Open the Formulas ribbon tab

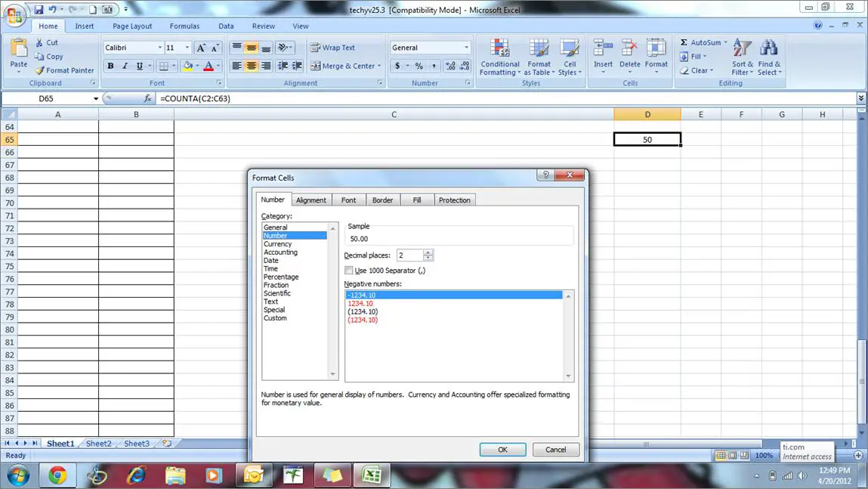[184, 26]
